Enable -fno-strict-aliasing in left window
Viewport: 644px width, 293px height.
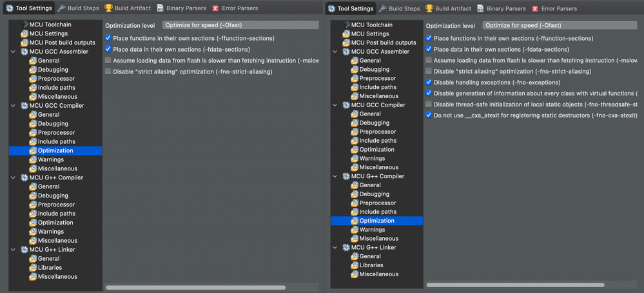click(x=108, y=72)
